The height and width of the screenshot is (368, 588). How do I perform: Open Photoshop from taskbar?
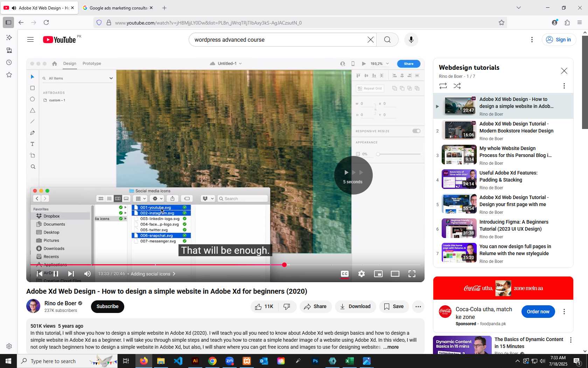click(315, 361)
